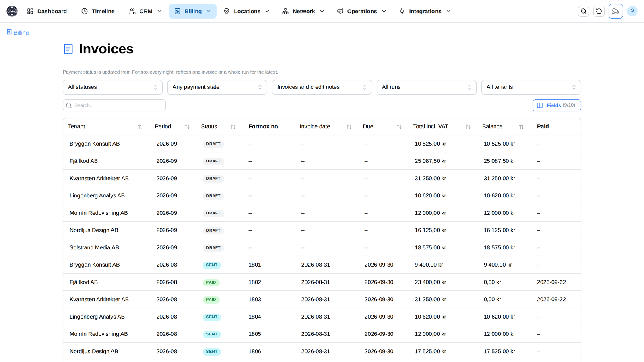The width and height of the screenshot is (644, 362).
Task: Click total 16 125,00 kr Nordljus draft
Action: [x=430, y=230]
